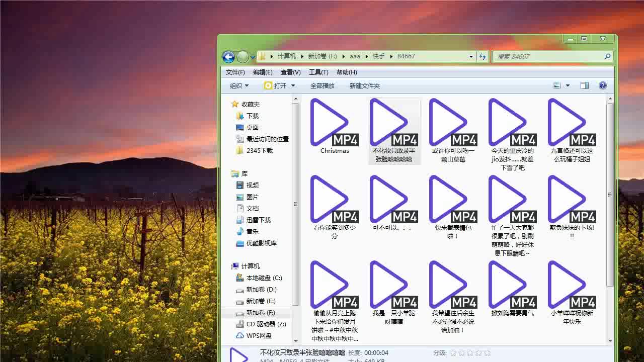Select the 或许你可以吃一颗山草莓 video file
Viewport: 644px width, 362px height.
[453, 130]
